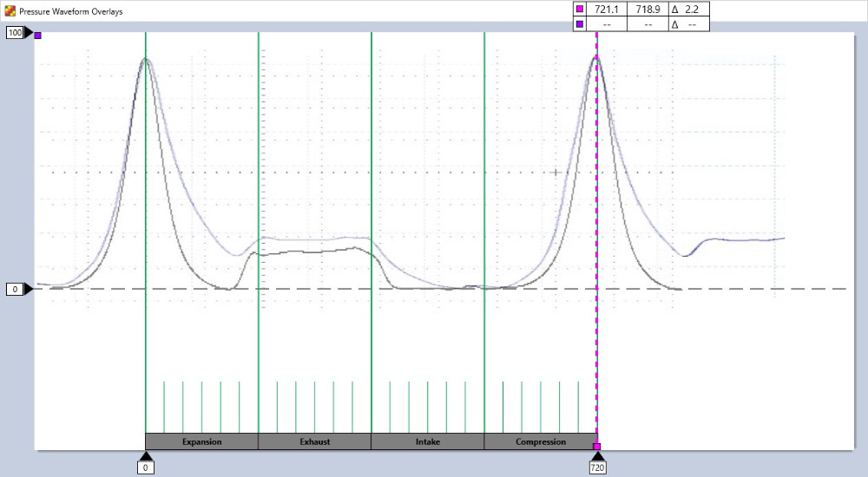Click the 718.9 cursor reading
868x477 pixels.
[x=648, y=9]
